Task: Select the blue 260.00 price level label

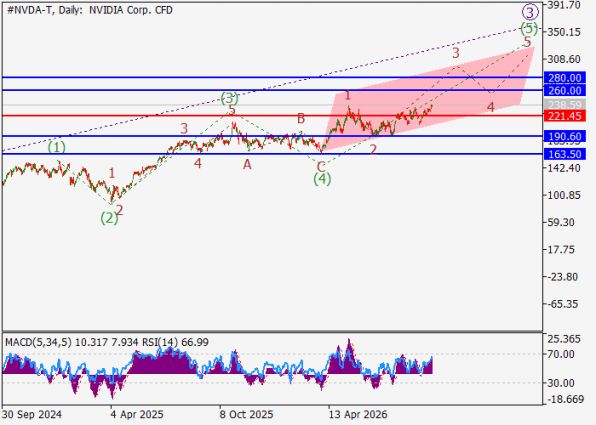Action: point(564,90)
